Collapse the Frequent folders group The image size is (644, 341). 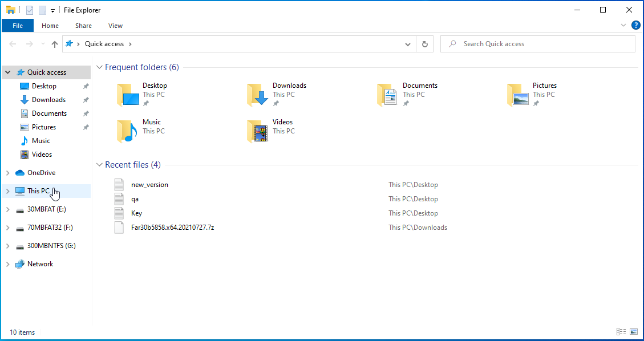[99, 67]
